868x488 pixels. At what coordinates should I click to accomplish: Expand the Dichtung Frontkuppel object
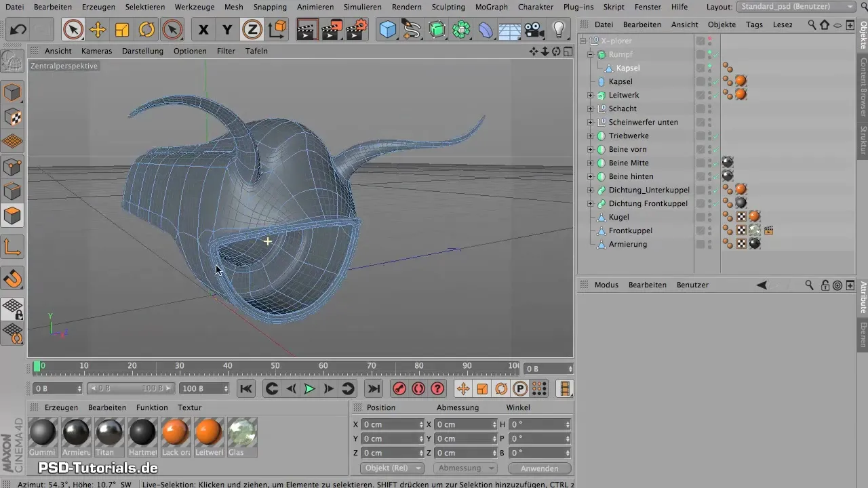click(591, 203)
